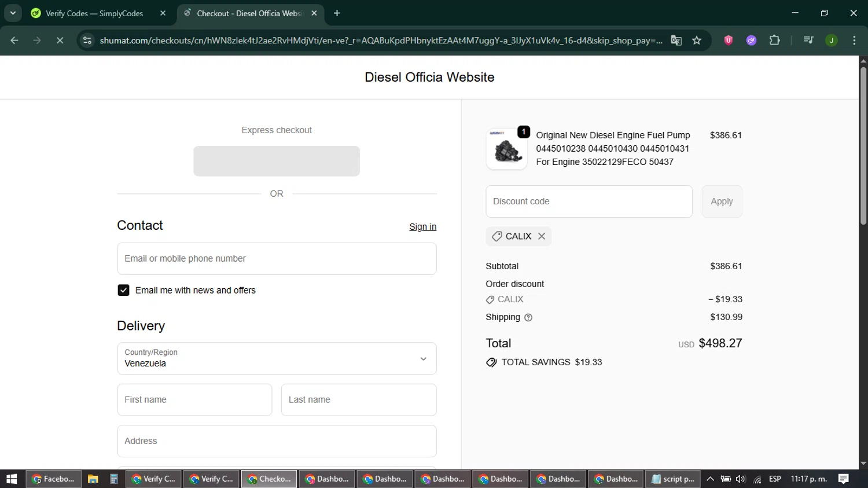Click the battery tray icon
This screenshot has width=868, height=488.
pos(726,479)
